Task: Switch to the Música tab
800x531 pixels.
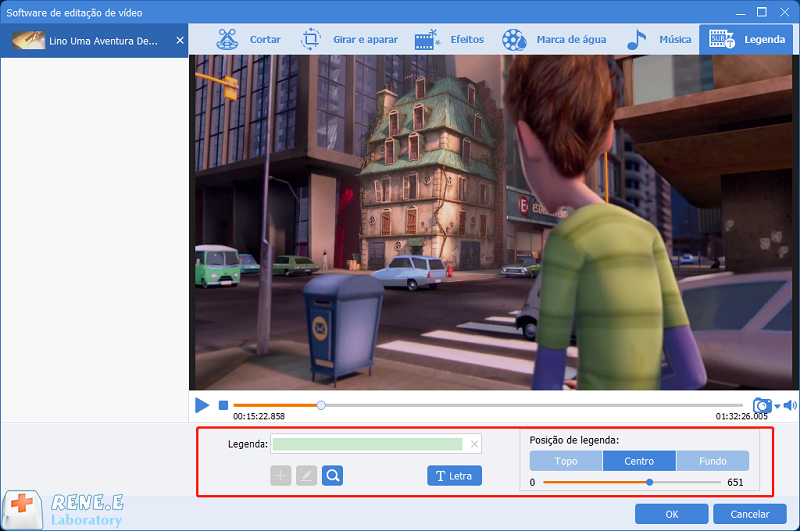Action: pyautogui.click(x=675, y=39)
